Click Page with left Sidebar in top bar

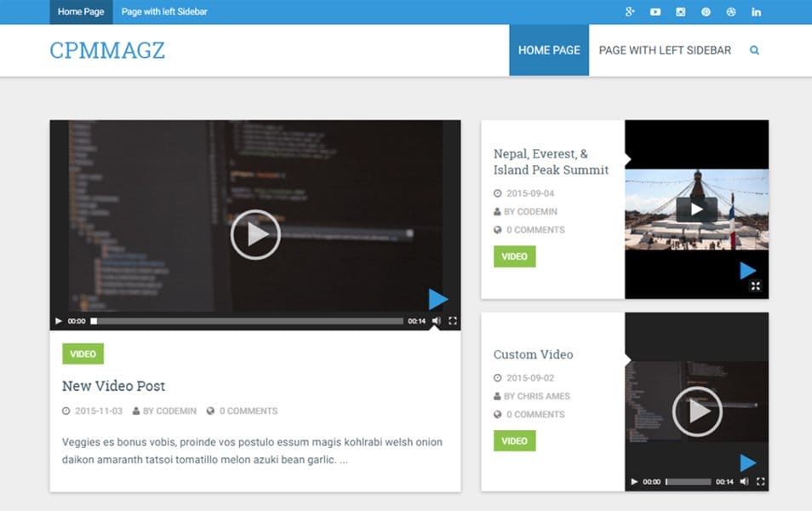[x=164, y=12]
